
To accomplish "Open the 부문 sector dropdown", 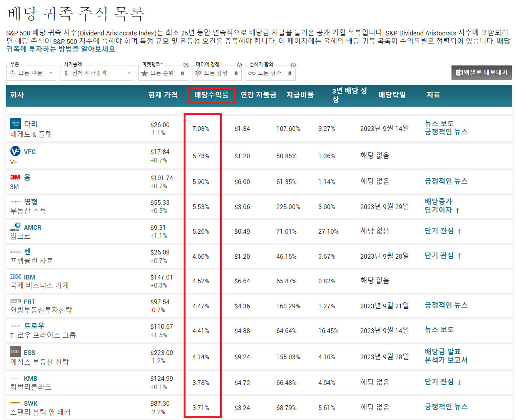I will click(x=31, y=73).
